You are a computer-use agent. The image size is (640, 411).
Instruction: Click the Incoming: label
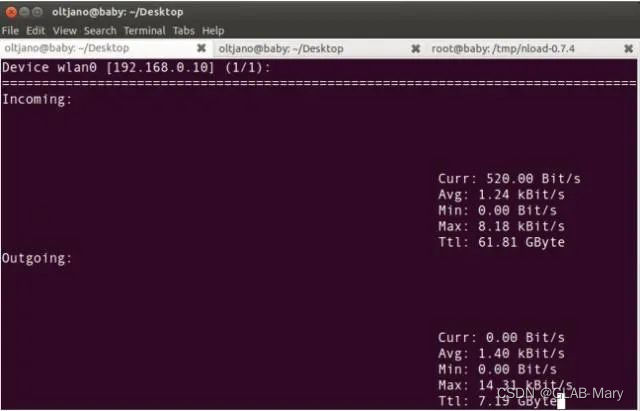[x=37, y=99]
